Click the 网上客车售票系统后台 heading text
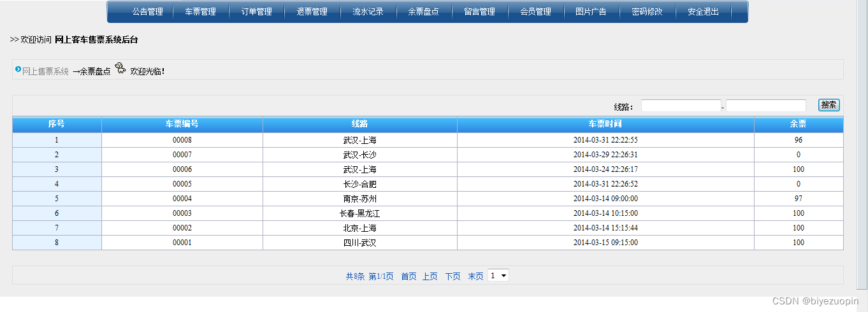The height and width of the screenshot is (312, 868). coord(96,39)
